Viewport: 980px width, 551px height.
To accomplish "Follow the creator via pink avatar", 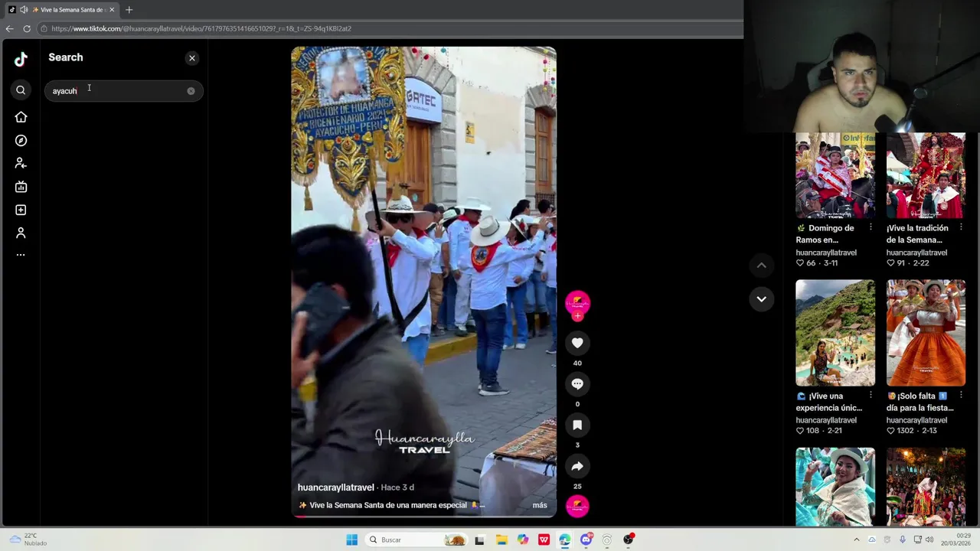I will (x=577, y=304).
